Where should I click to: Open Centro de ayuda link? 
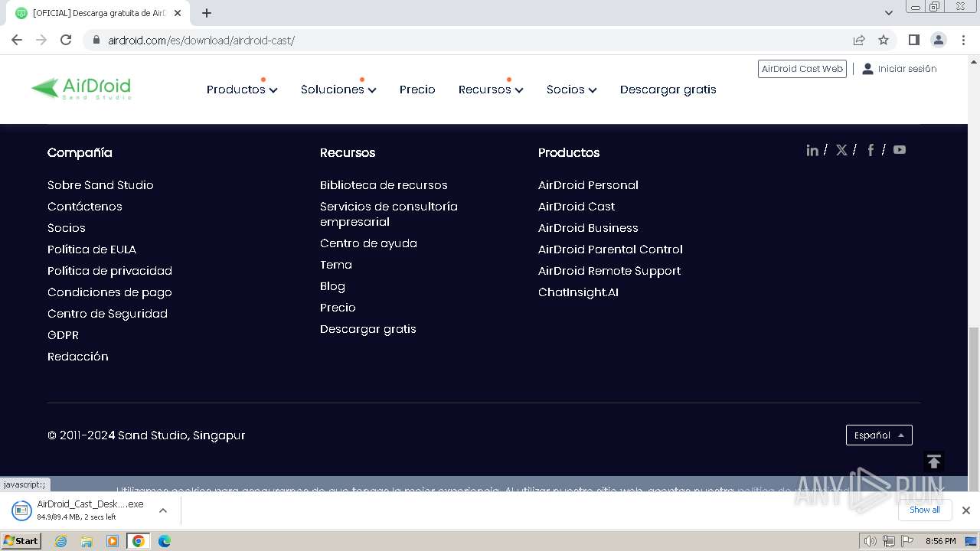click(368, 243)
